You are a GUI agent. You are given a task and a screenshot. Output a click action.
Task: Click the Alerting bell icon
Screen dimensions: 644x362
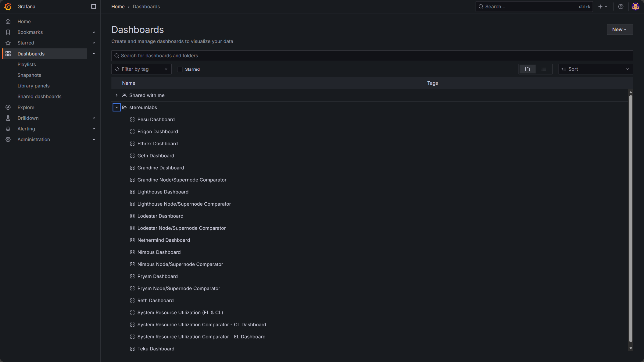(x=8, y=129)
